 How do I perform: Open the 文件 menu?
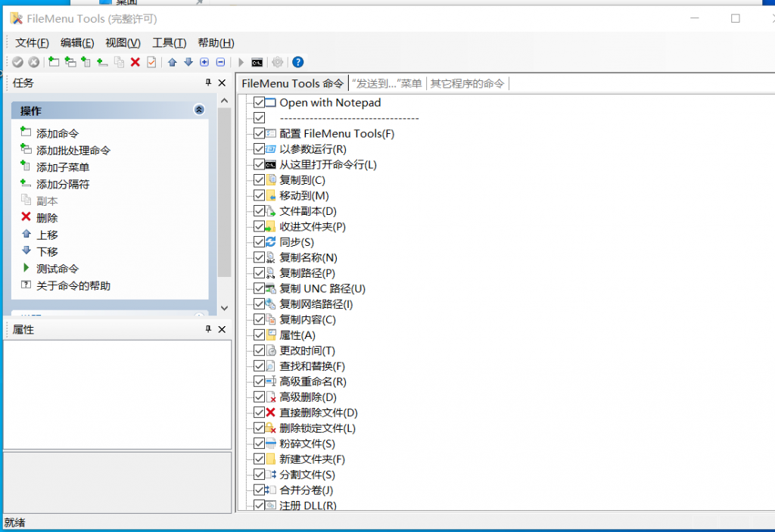pyautogui.click(x=32, y=42)
